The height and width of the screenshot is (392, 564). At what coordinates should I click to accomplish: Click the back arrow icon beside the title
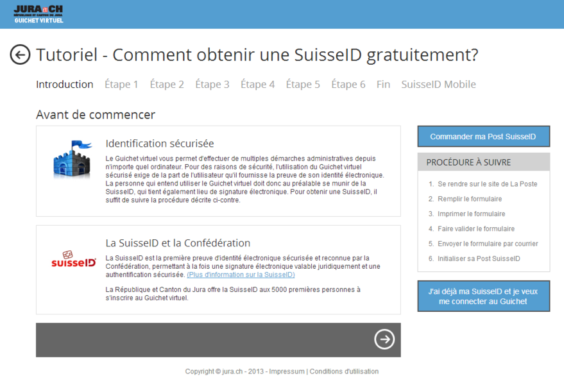(20, 55)
